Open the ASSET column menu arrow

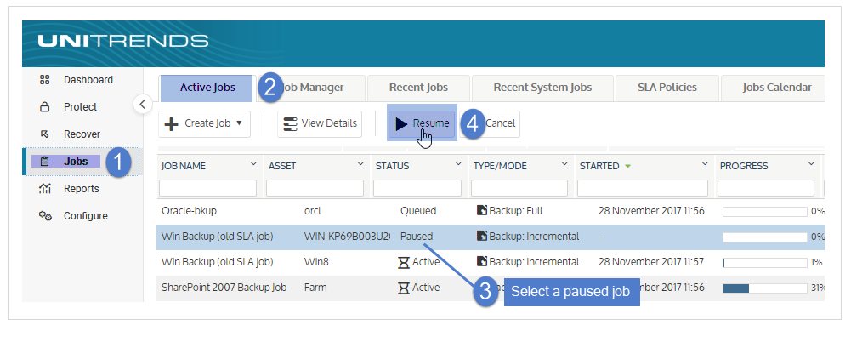point(360,164)
